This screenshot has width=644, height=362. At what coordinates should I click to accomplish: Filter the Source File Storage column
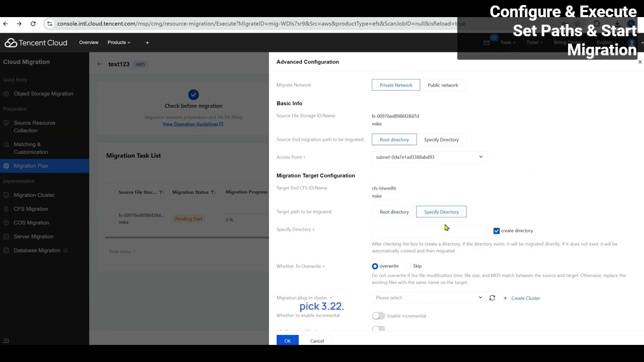coord(162,193)
